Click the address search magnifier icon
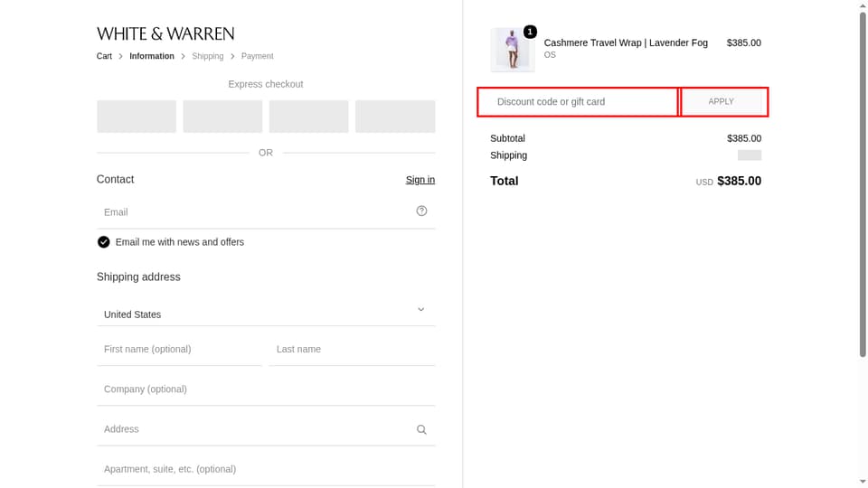 point(421,429)
